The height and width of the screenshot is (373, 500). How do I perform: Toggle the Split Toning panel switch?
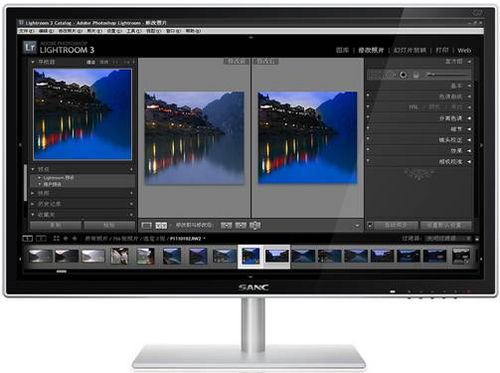368,118
